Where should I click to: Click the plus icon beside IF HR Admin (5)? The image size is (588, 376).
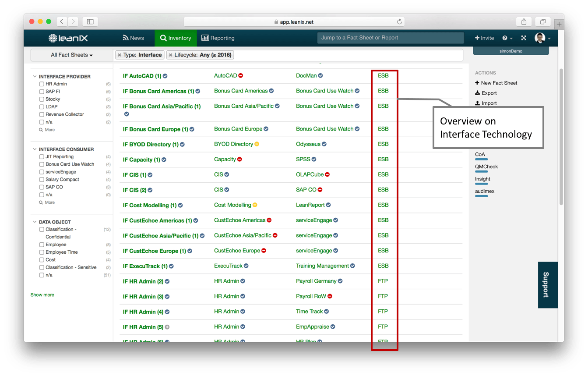(x=167, y=327)
